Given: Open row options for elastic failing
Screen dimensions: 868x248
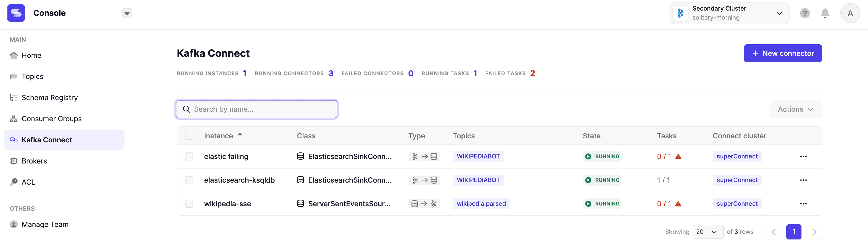Looking at the screenshot, I should click(803, 156).
